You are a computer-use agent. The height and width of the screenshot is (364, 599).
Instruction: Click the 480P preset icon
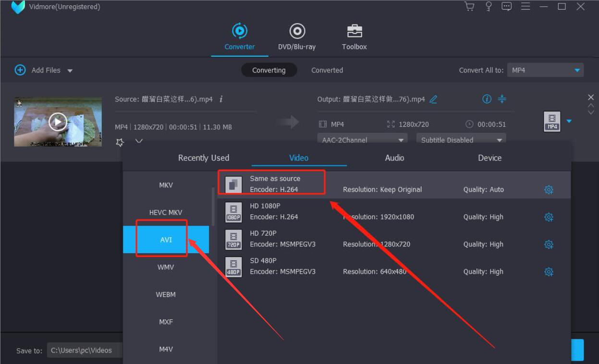tap(233, 267)
